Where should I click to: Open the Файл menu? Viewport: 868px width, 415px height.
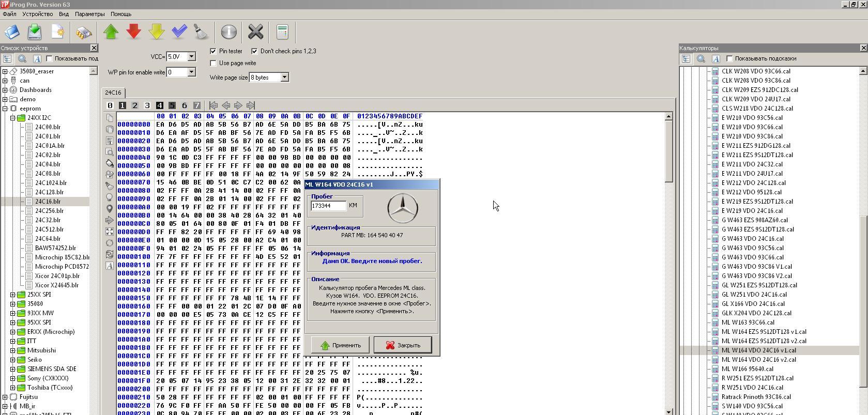click(9, 14)
